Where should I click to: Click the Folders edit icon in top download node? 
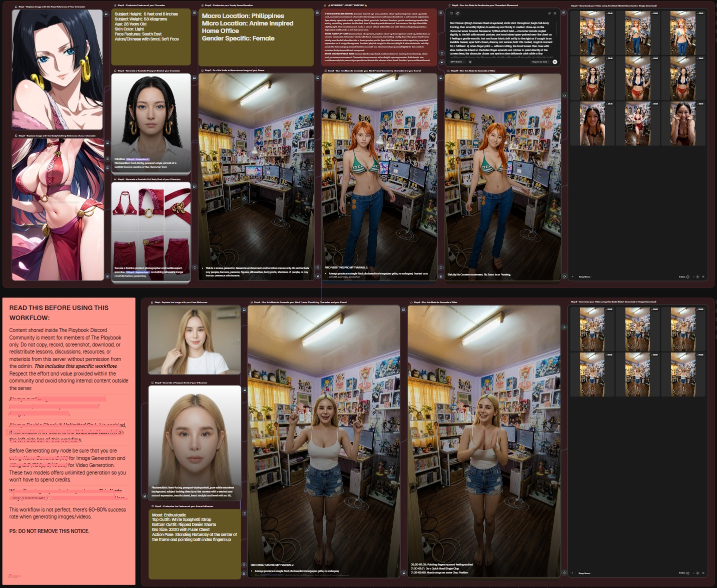pos(688,277)
